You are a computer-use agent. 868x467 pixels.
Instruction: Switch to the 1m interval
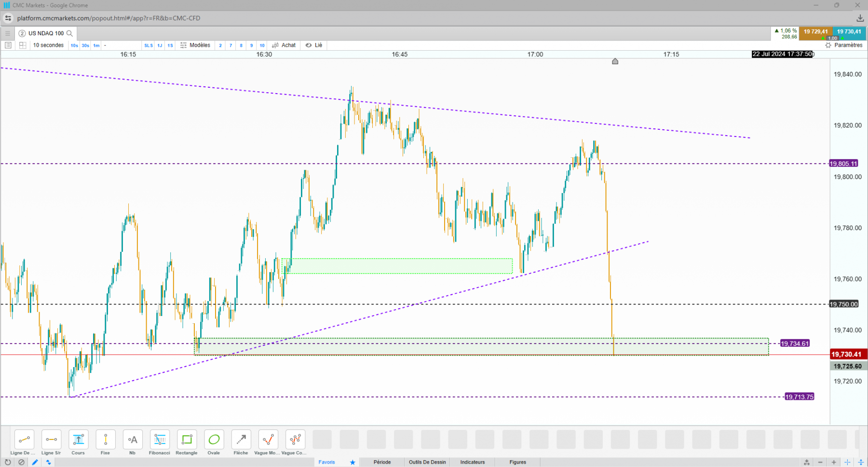[x=96, y=46]
